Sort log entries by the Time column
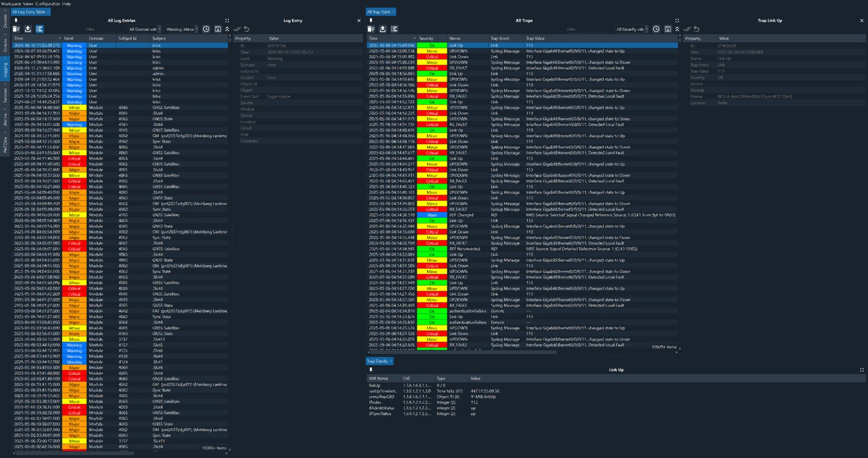This screenshot has width=868, height=458. pyautogui.click(x=38, y=38)
